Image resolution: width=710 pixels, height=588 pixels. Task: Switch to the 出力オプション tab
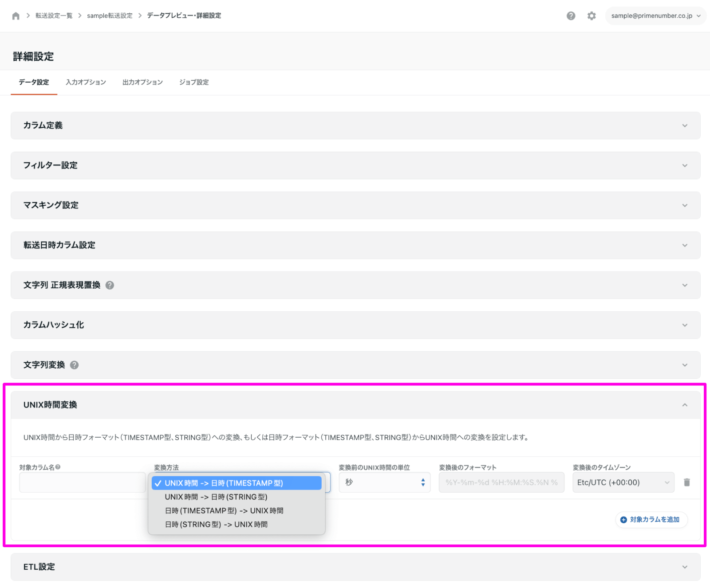coord(142,82)
